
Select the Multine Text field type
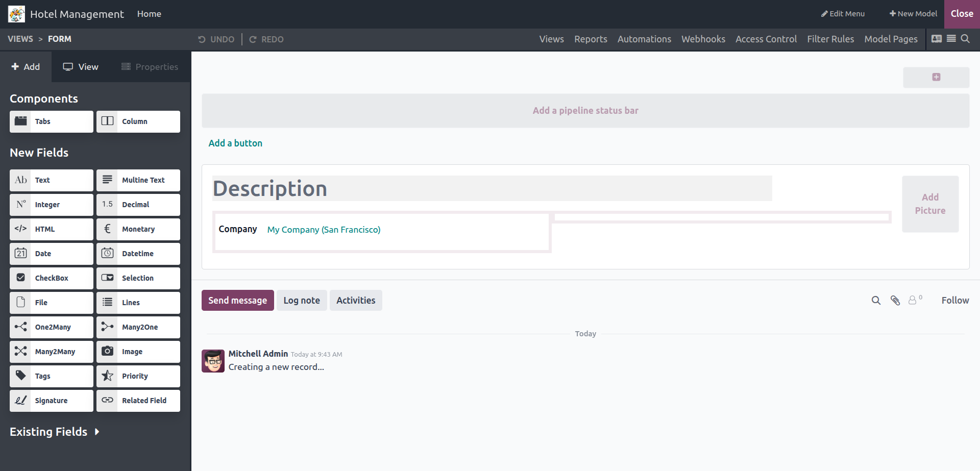[x=138, y=180]
